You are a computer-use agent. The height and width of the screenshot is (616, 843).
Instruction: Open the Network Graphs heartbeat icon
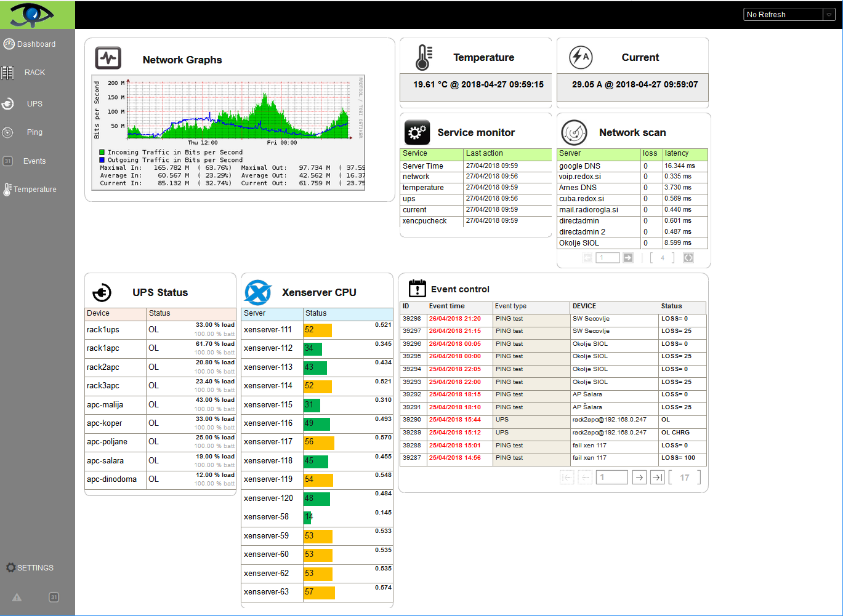pos(108,58)
